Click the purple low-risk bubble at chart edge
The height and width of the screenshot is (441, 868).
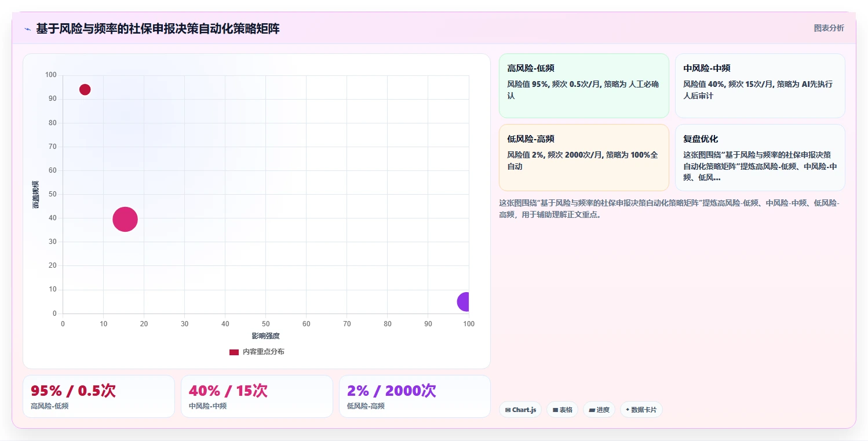click(463, 301)
